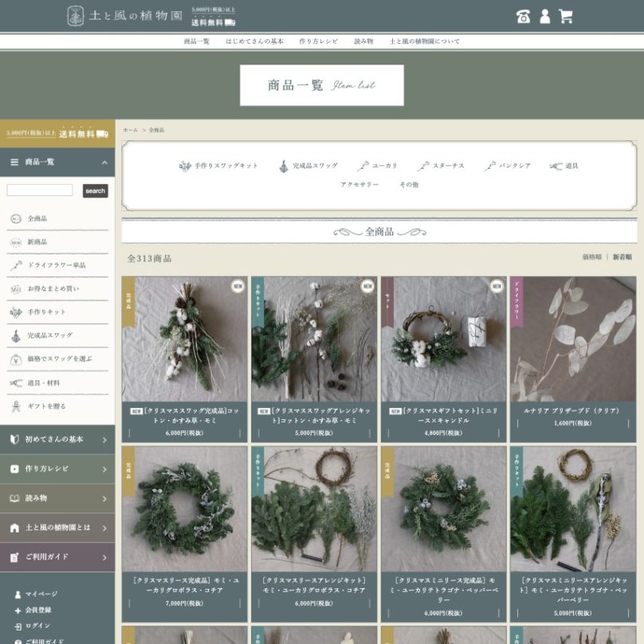This screenshot has height=644, width=644.
Task: Open the ルナリア ブリザーブド 1,600円 thumbnail
Action: pyautogui.click(x=573, y=340)
